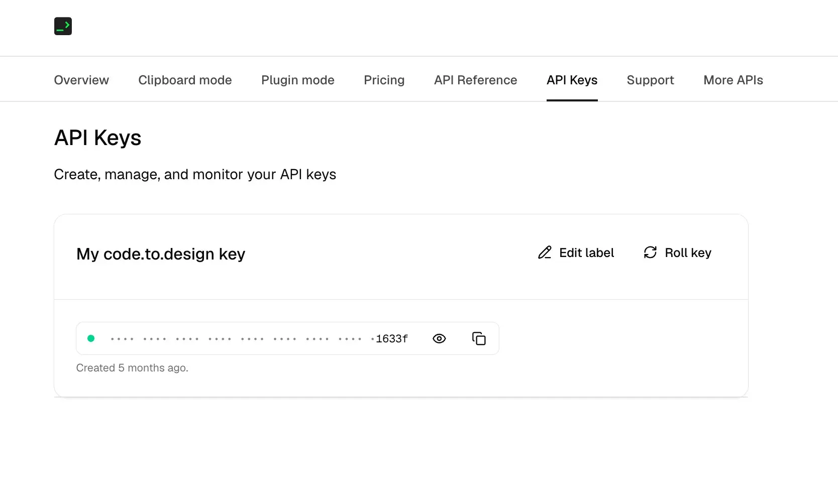Open the Overview tab

pyautogui.click(x=81, y=80)
